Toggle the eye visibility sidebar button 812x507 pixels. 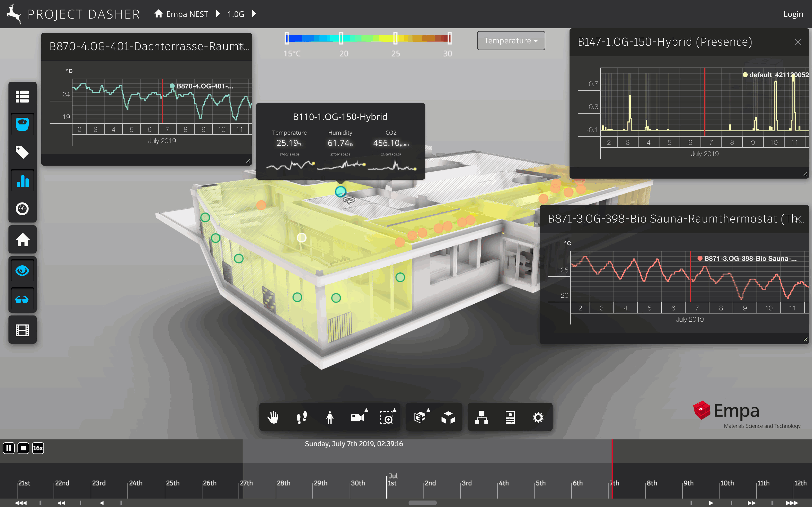coord(23,271)
